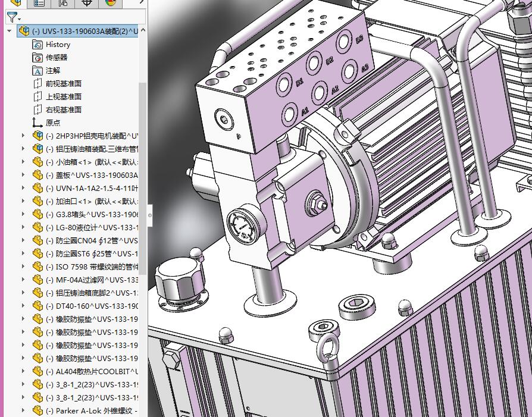Image resolution: width=532 pixels, height=417 pixels.
Task: Expand the 小油箱<1> component
Action: [x=23, y=162]
